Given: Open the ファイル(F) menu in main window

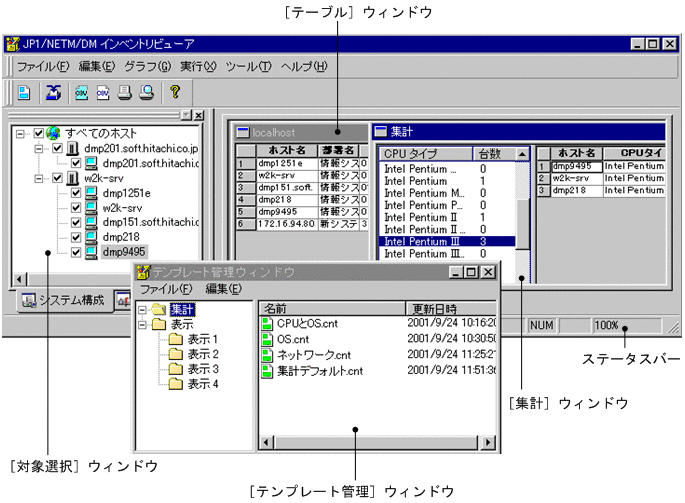Looking at the screenshot, I should [42, 66].
